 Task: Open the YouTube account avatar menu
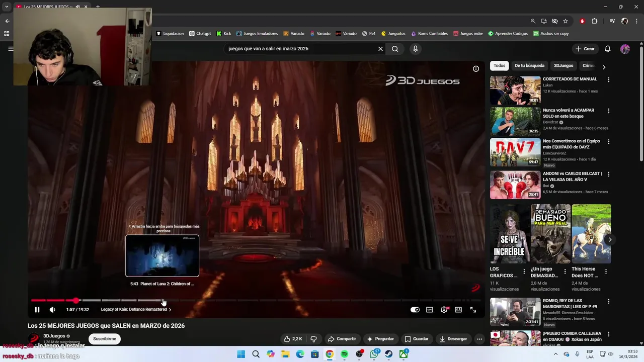(x=625, y=49)
